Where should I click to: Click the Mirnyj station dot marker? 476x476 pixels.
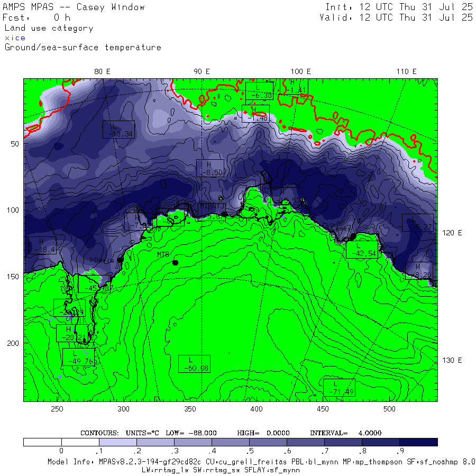coord(224,214)
